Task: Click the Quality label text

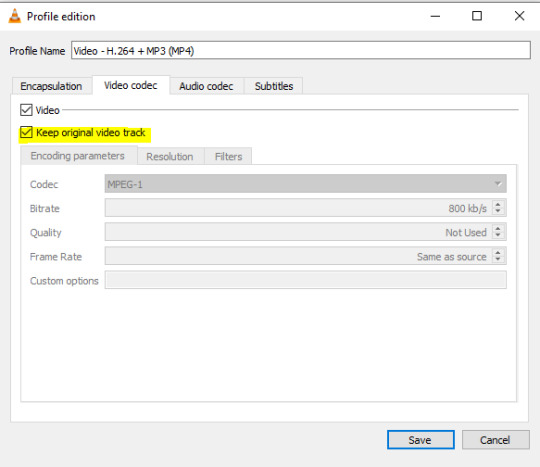Action: point(46,233)
